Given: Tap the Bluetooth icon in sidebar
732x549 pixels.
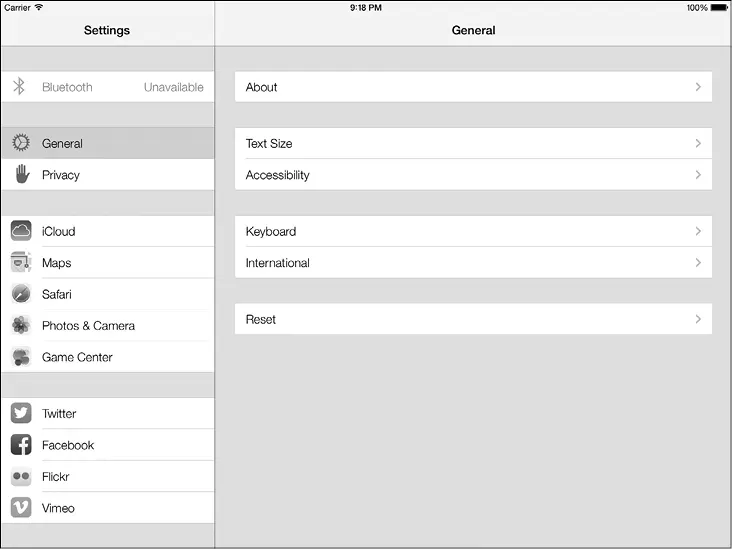Looking at the screenshot, I should [x=19, y=87].
